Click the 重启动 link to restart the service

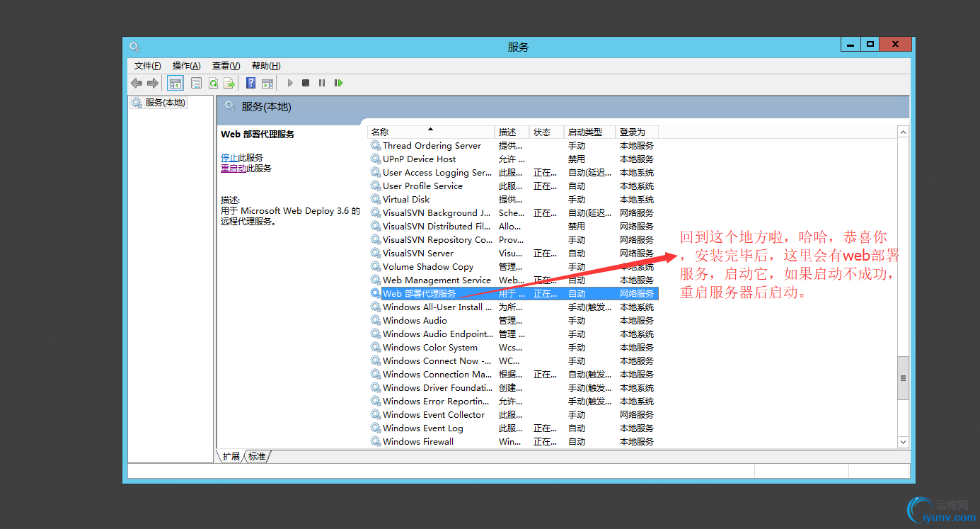point(234,169)
